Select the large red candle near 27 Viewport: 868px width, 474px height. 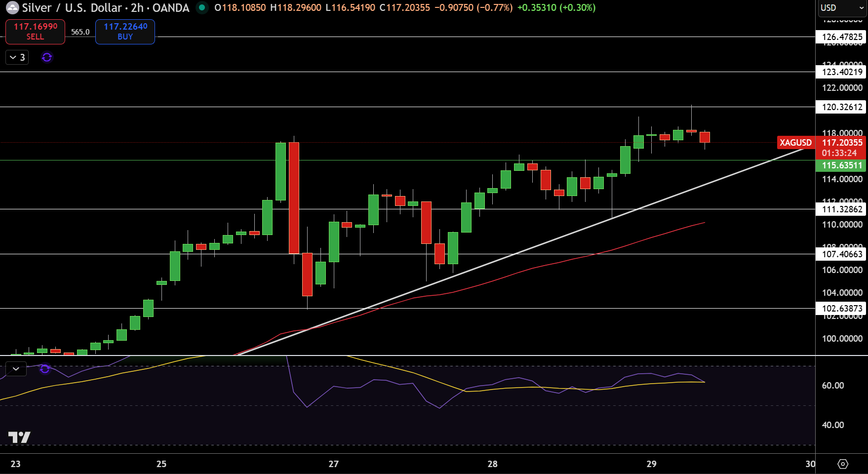(294, 197)
